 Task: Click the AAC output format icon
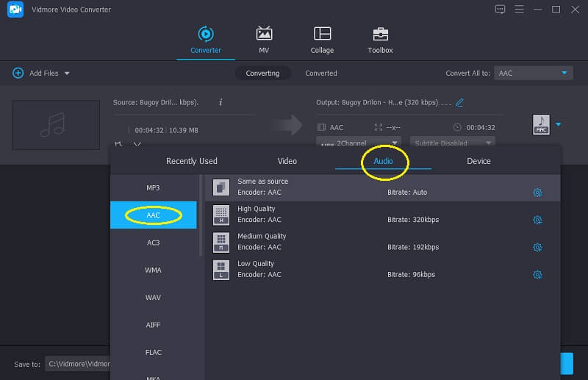click(x=541, y=125)
